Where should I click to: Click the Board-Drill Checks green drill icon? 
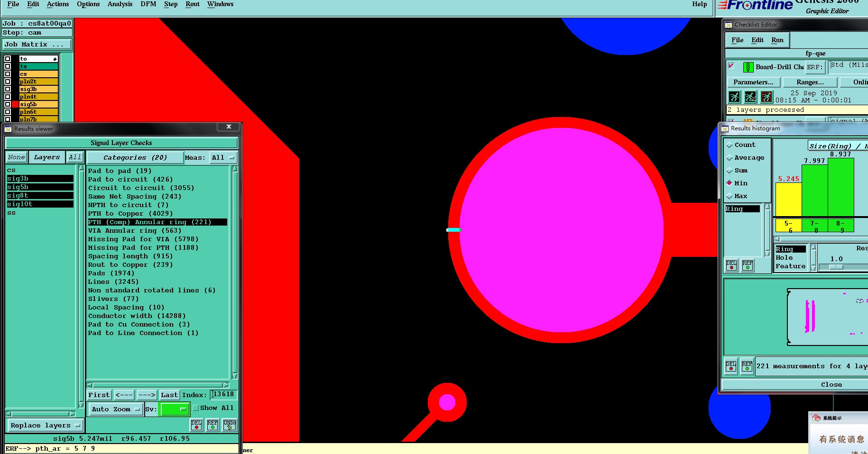point(748,67)
